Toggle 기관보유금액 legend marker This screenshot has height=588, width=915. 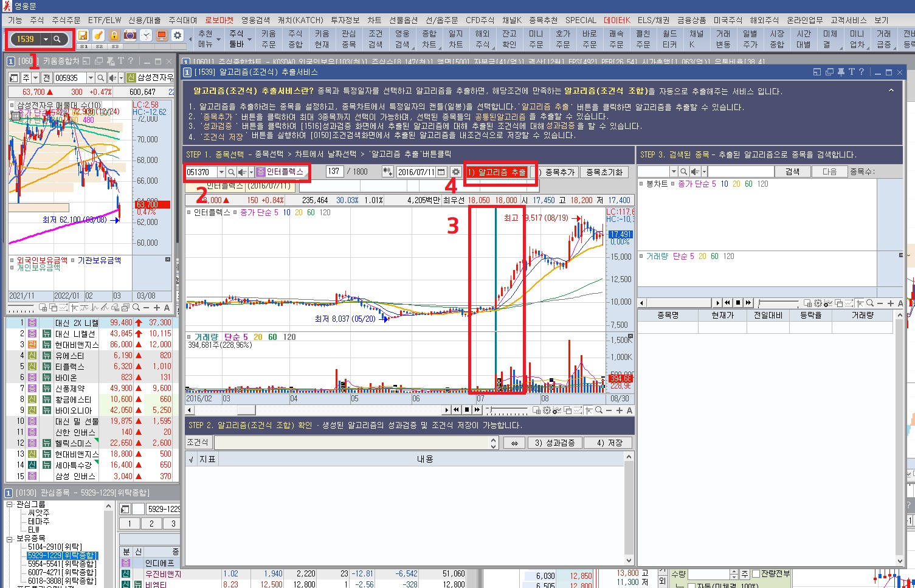click(72, 260)
